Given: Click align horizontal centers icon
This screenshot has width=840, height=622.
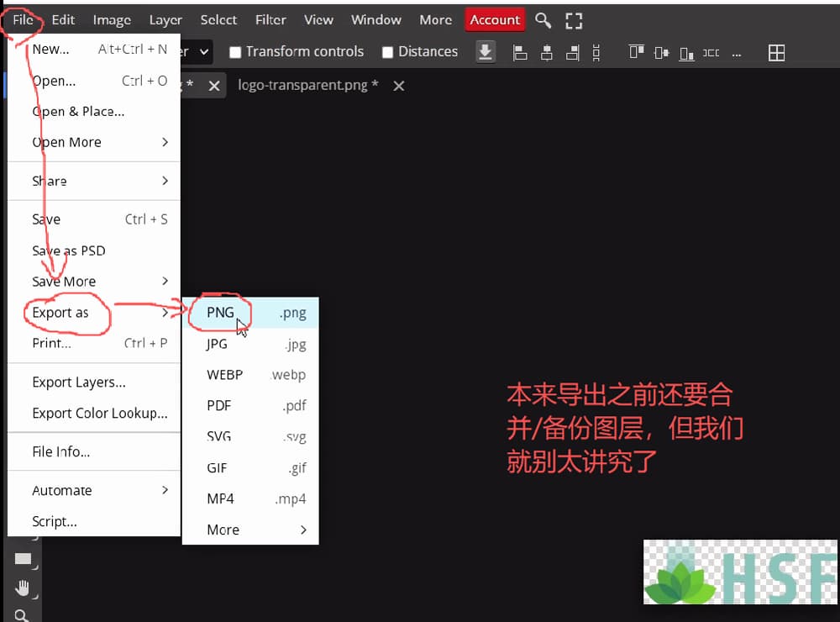Looking at the screenshot, I should click(x=547, y=53).
